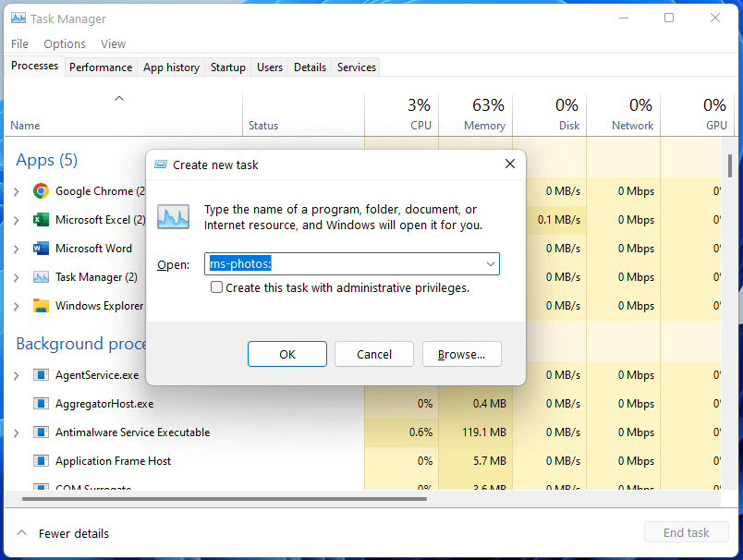Click the 5.7 MB memory value
This screenshot has width=743, height=560.
490,461
